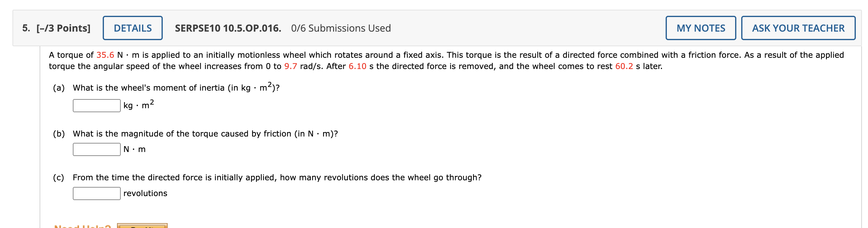Click the Need Help? label
Image resolution: width=868 pixels, height=228 pixels.
coord(82,226)
